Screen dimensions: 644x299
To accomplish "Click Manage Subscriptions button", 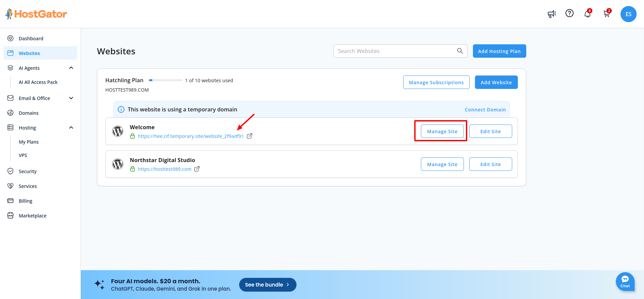I will pos(436,82).
